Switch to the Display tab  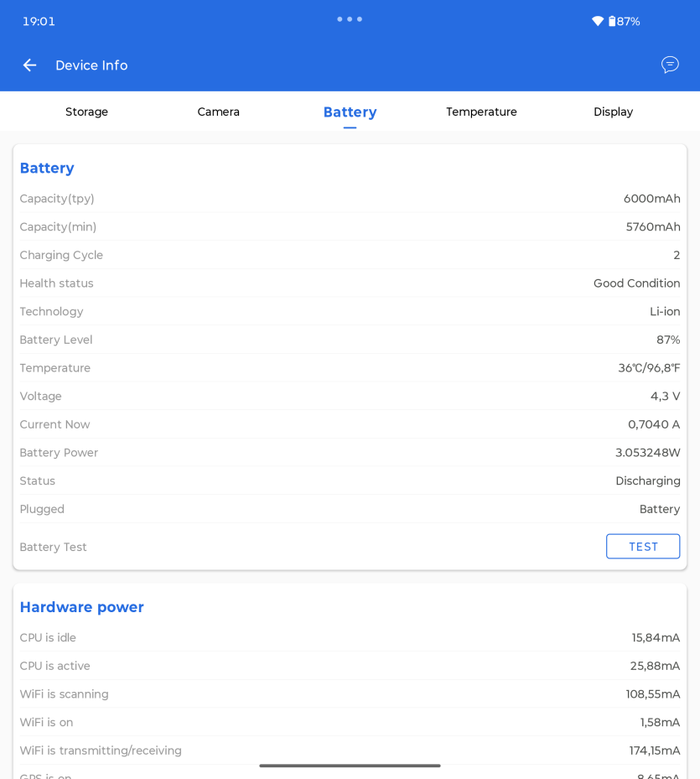(x=613, y=112)
